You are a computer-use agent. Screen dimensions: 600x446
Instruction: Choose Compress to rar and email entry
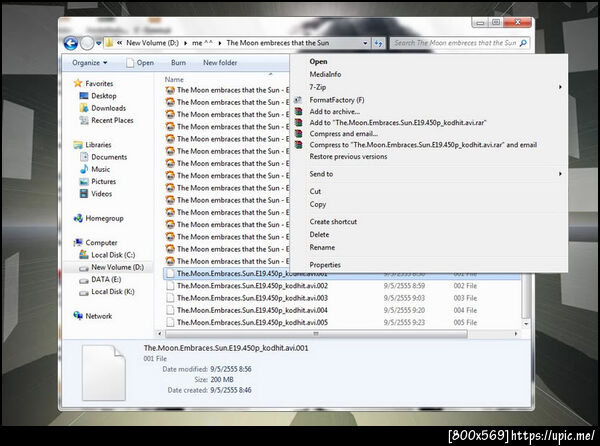coord(423,145)
